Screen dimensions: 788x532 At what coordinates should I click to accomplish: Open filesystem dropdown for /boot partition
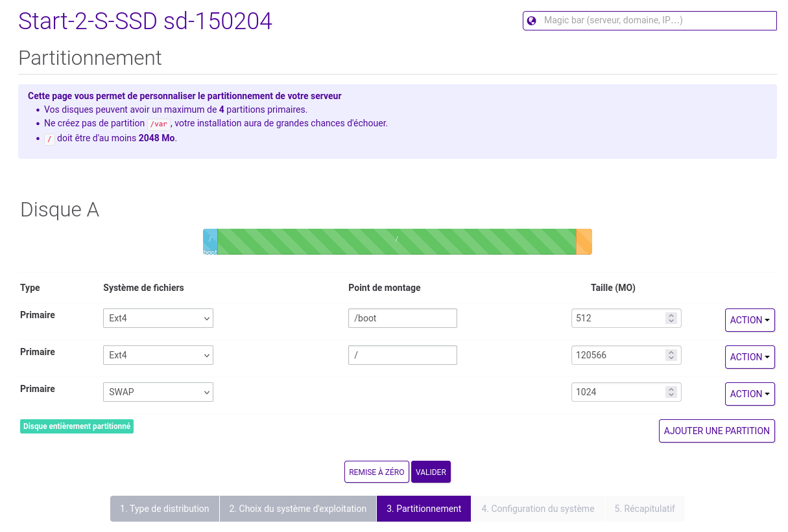pyautogui.click(x=158, y=318)
